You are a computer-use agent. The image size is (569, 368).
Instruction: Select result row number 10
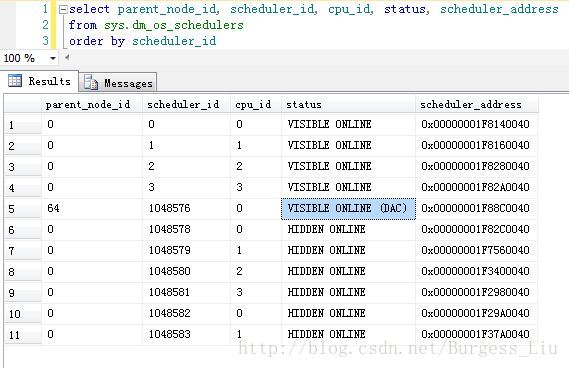[23, 314]
